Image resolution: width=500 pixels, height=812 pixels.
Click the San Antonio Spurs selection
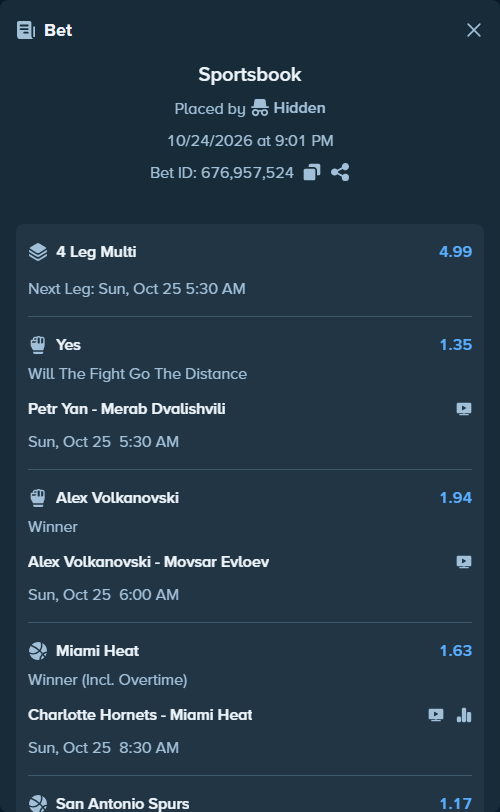point(123,804)
